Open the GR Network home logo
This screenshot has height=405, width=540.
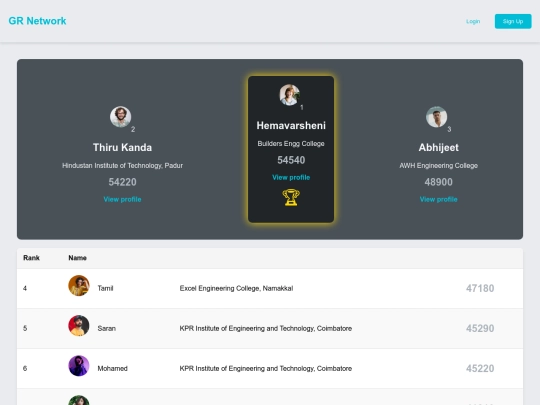pyautogui.click(x=37, y=21)
